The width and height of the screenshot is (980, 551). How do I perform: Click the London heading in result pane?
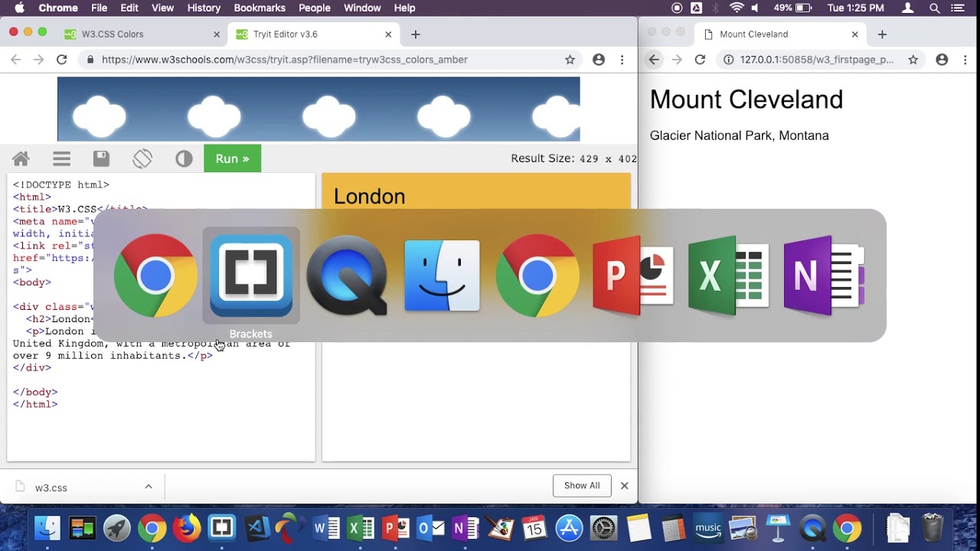tap(370, 197)
